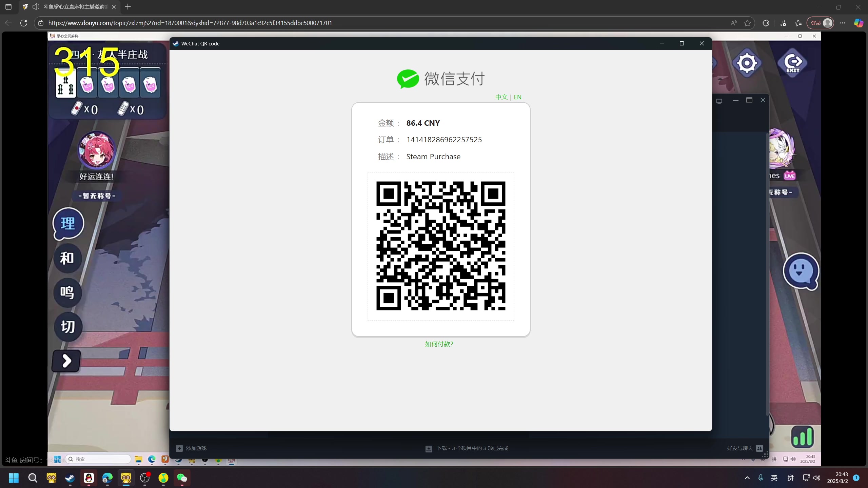Click the microphone tray icon
868x488 pixels.
[x=761, y=478]
